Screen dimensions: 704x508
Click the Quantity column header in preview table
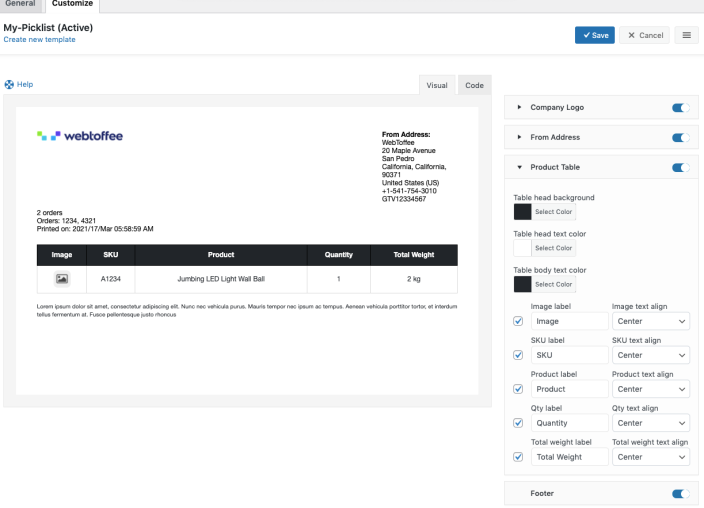click(339, 255)
